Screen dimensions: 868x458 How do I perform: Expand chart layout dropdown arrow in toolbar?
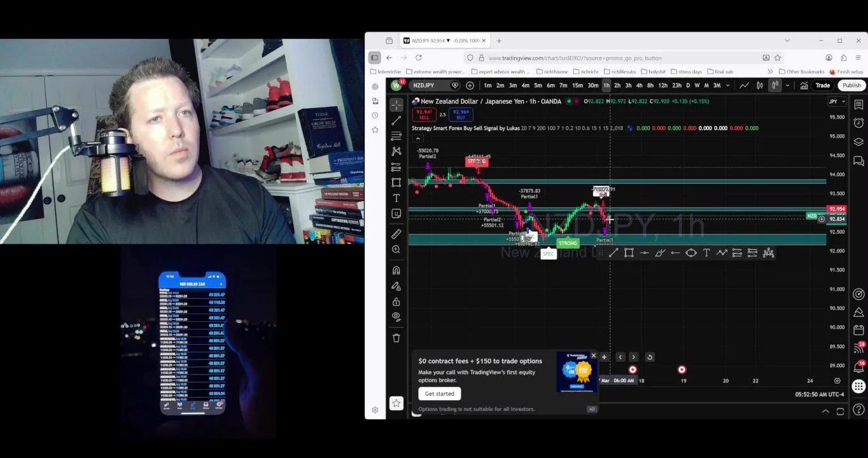click(787, 85)
